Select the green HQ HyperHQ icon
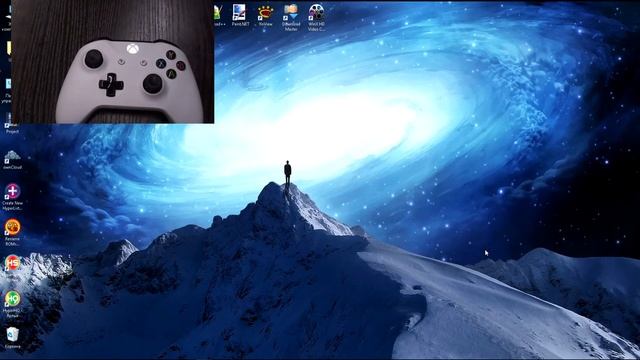This screenshot has height=360, width=640. point(12,304)
